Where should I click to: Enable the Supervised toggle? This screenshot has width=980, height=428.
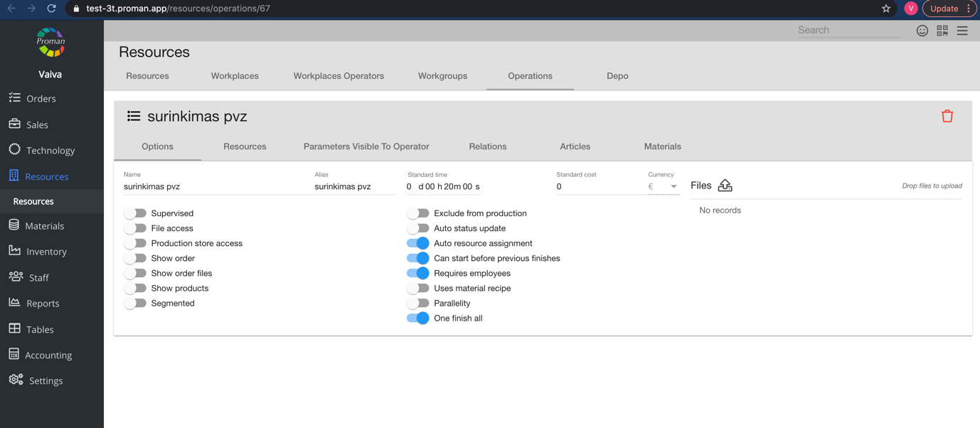click(x=135, y=213)
